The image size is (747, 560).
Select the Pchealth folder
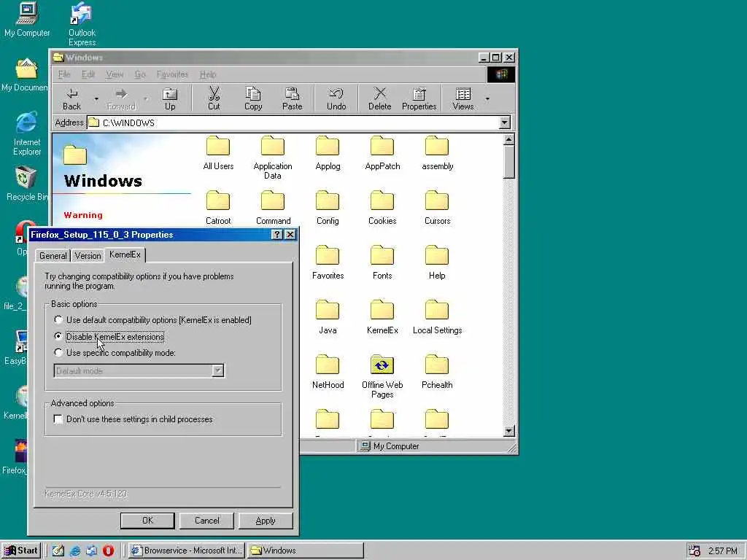(x=437, y=373)
